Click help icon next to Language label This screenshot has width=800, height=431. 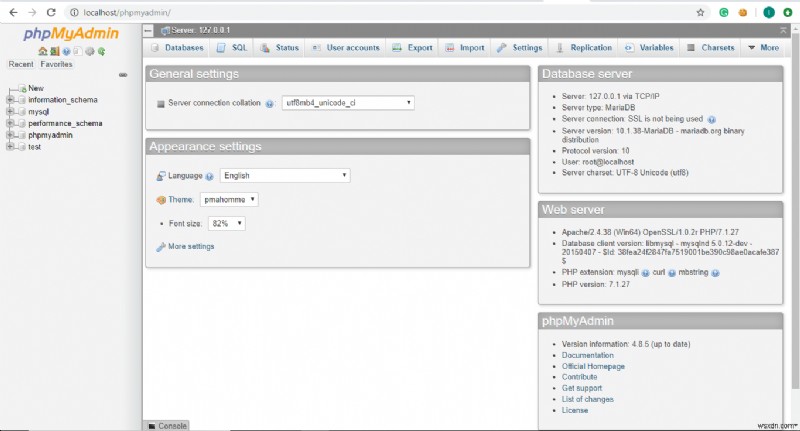pyautogui.click(x=209, y=176)
